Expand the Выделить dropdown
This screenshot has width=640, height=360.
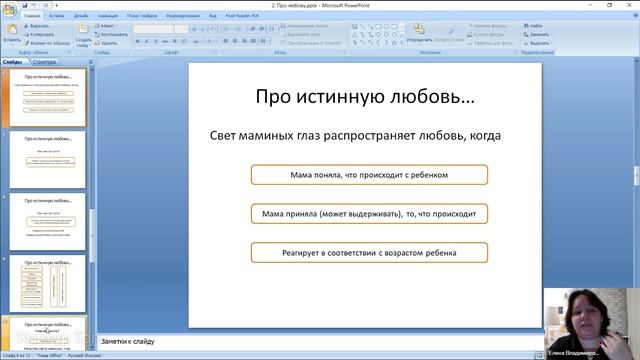(538, 43)
